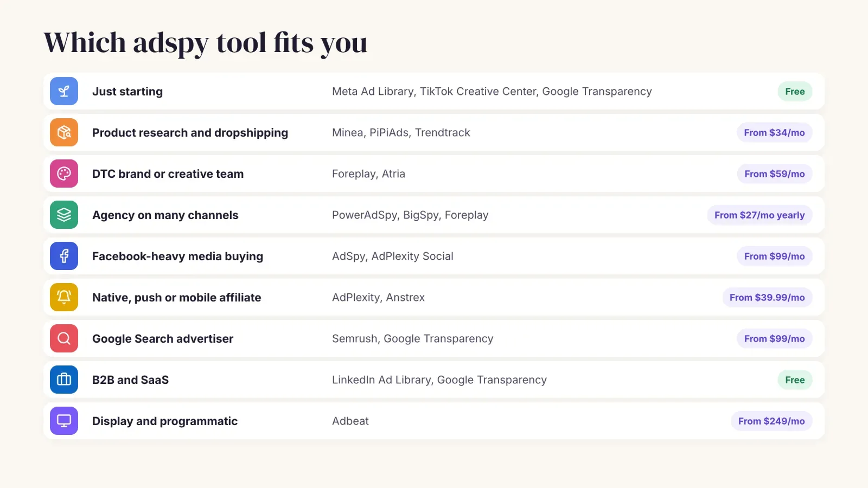
Task: Click the 'Which adspy tool fits you' heading
Action: (206, 43)
